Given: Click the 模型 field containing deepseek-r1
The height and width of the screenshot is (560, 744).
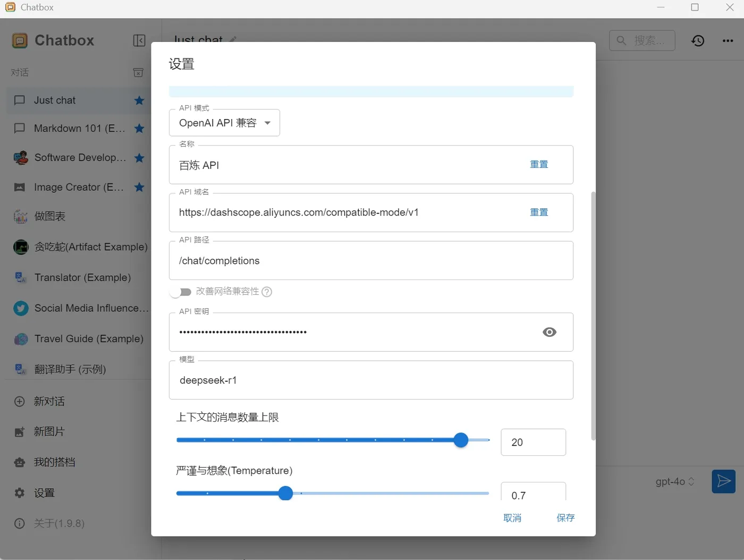Looking at the screenshot, I should 371,380.
